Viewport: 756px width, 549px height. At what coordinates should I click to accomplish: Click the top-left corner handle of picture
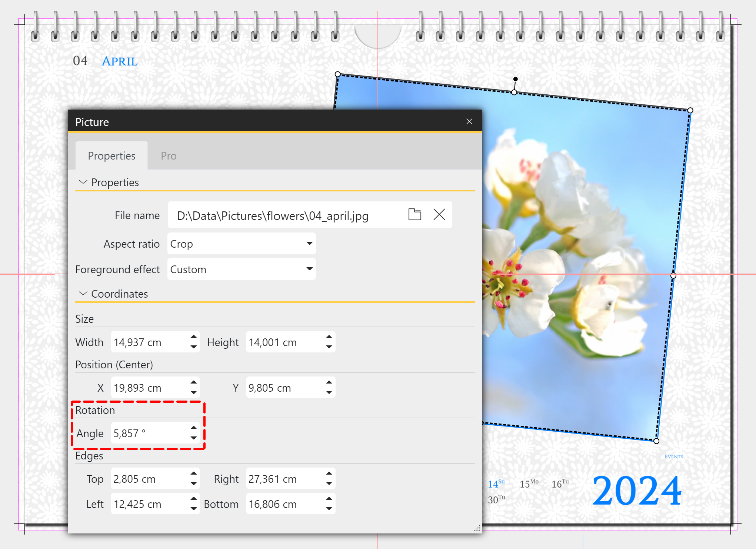tap(337, 74)
